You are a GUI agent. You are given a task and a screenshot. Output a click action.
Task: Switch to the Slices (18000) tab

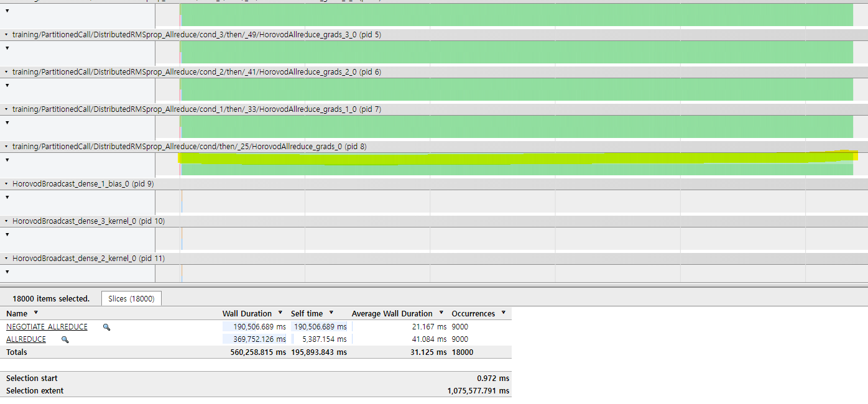(131, 299)
